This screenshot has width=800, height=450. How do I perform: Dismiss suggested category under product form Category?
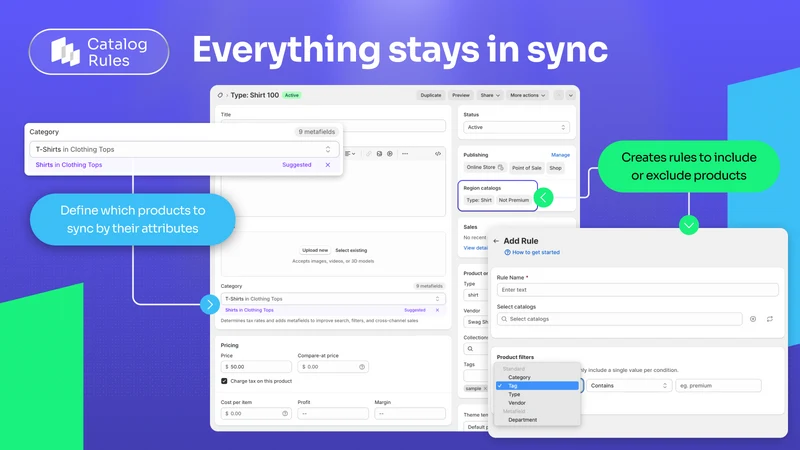(x=437, y=310)
